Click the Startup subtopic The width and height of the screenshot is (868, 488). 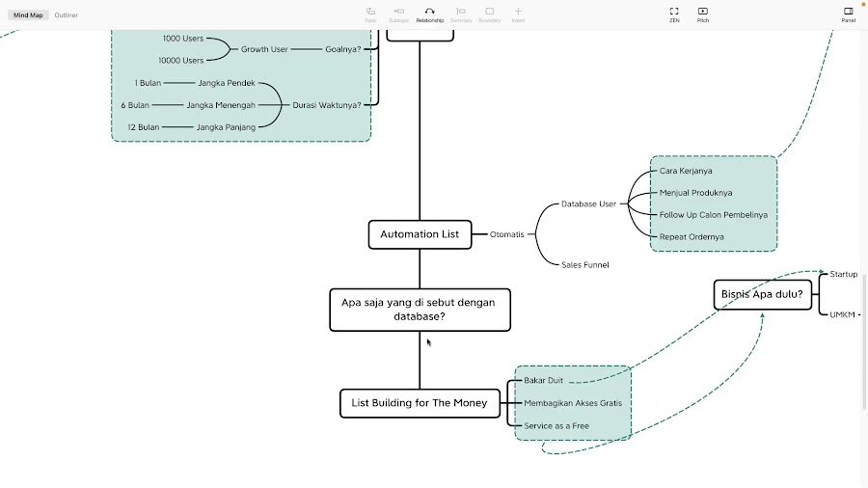pyautogui.click(x=843, y=275)
